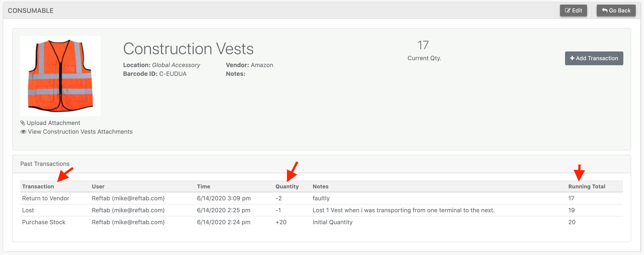Select the Purchase Stock transaction row
The image size is (644, 255).
click(322, 222)
